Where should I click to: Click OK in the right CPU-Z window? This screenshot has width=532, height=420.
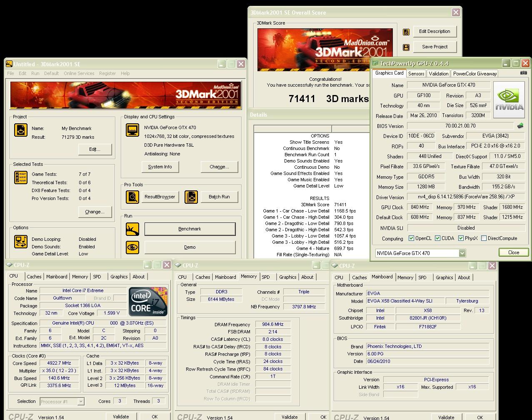point(480,417)
